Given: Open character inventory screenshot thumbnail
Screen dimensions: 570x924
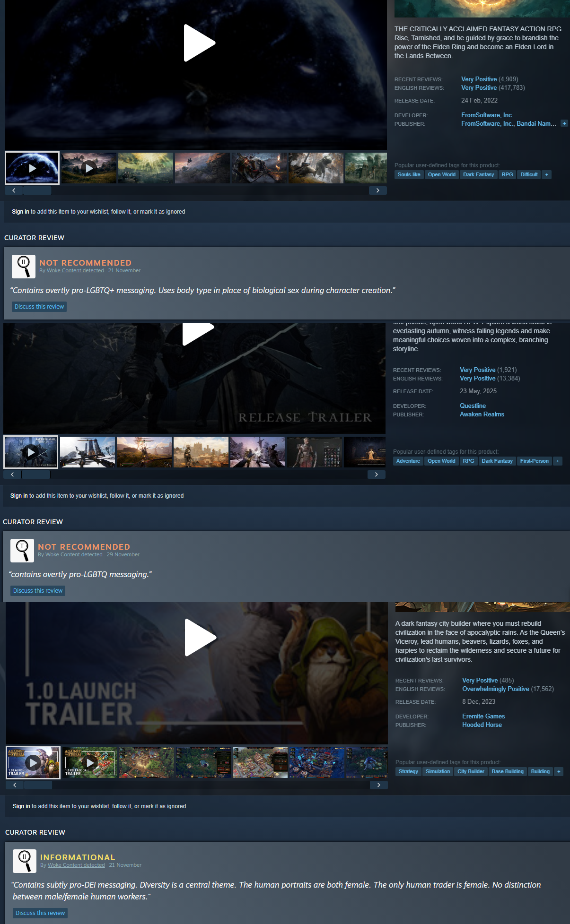Looking at the screenshot, I should click(315, 452).
